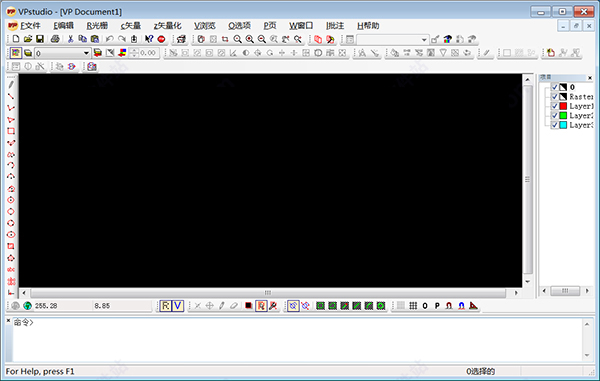
Task: Click the Print icon
Action: coord(55,39)
